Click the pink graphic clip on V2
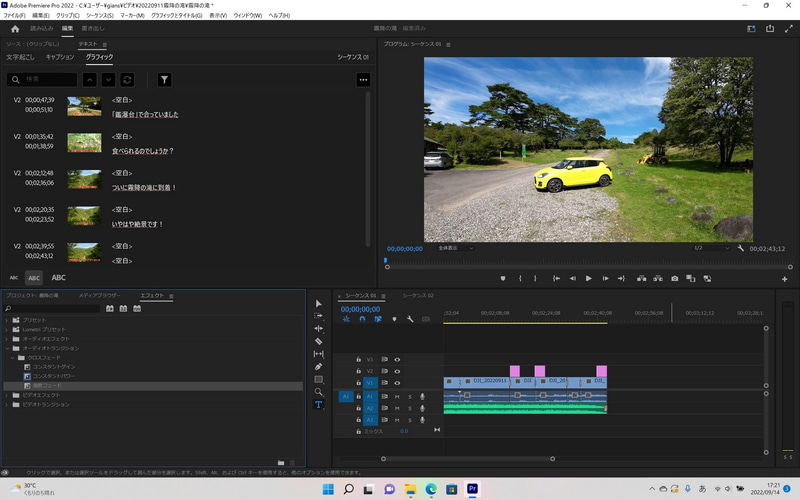This screenshot has width=800, height=500. coord(515,371)
